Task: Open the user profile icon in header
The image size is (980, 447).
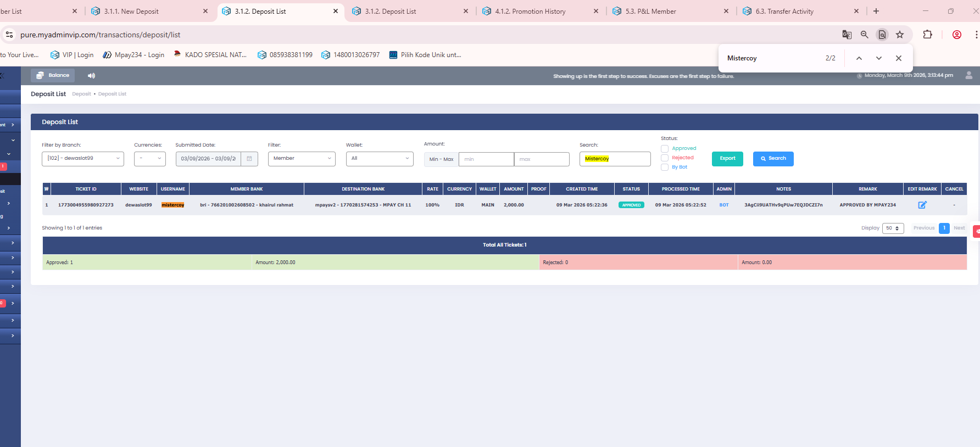Action: point(968,75)
